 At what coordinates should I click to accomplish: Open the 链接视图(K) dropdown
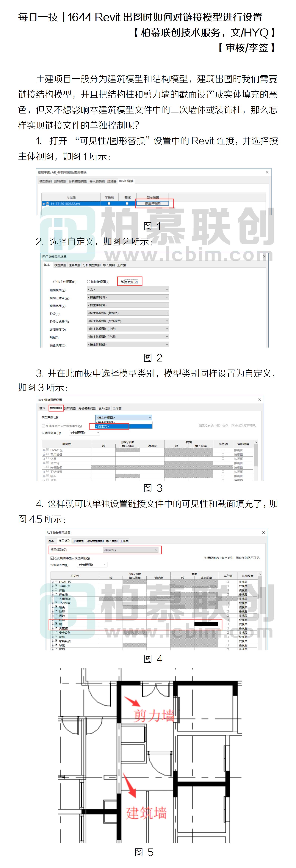(128, 289)
